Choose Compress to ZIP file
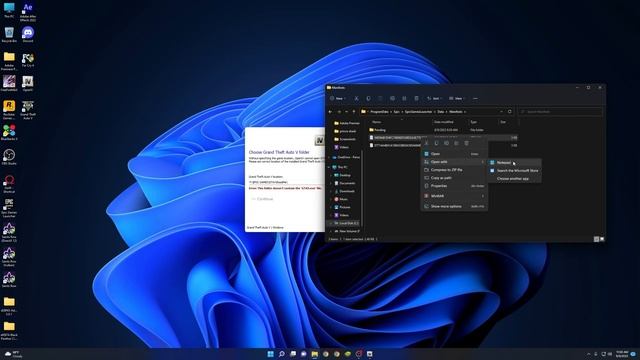Image resolution: width=640 pixels, height=360 pixels. coord(454,170)
